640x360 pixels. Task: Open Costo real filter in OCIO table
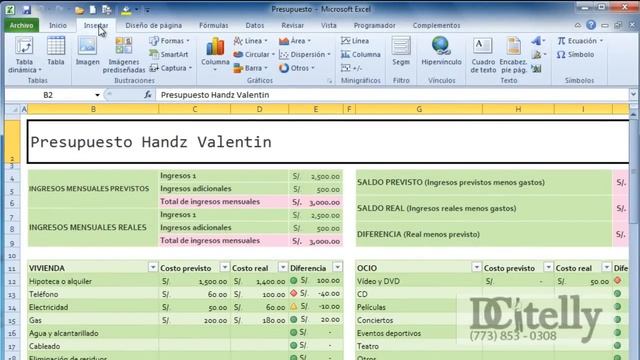607,267
